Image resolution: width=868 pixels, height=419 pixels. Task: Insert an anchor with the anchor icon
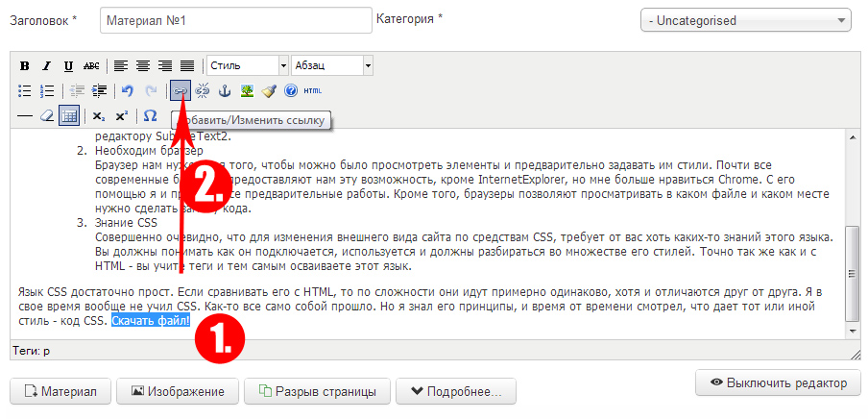coord(225,91)
